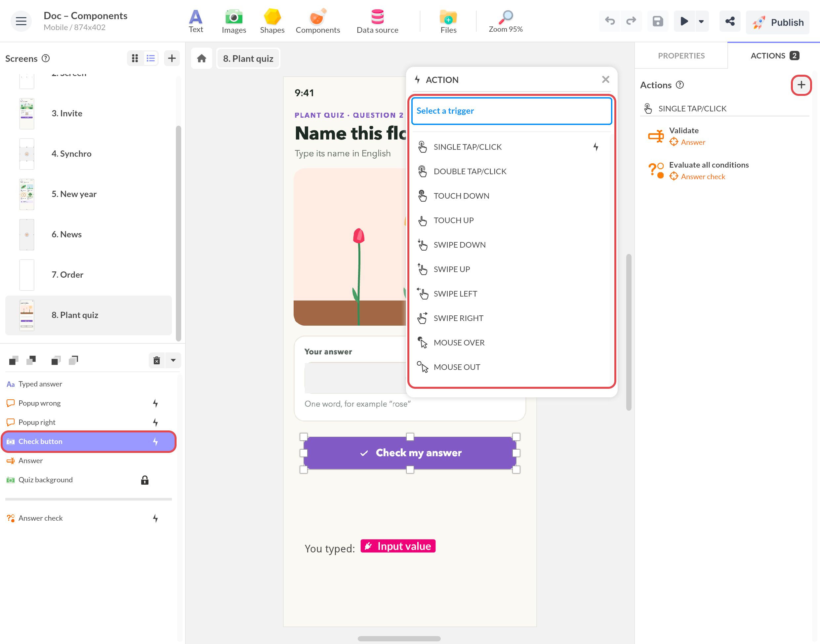Expand the dropdown next to trash icon
The width and height of the screenshot is (820, 644).
(173, 360)
